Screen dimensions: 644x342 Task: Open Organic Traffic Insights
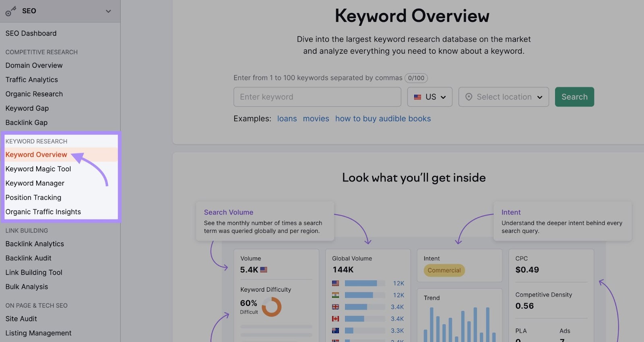point(43,212)
